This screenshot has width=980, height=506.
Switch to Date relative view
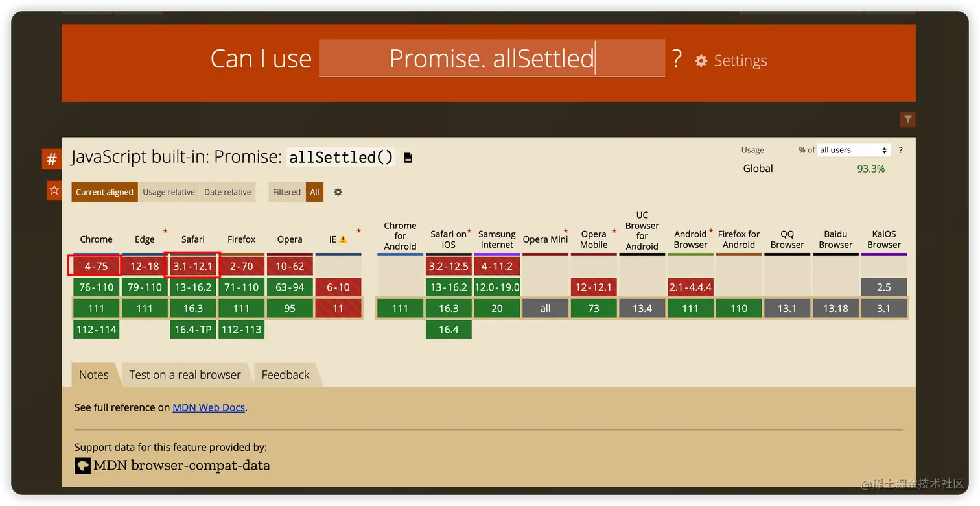227,192
